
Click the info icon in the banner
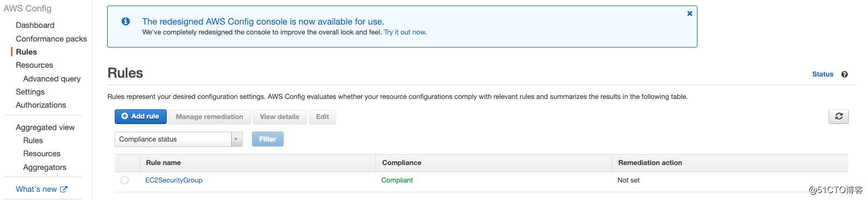[126, 21]
